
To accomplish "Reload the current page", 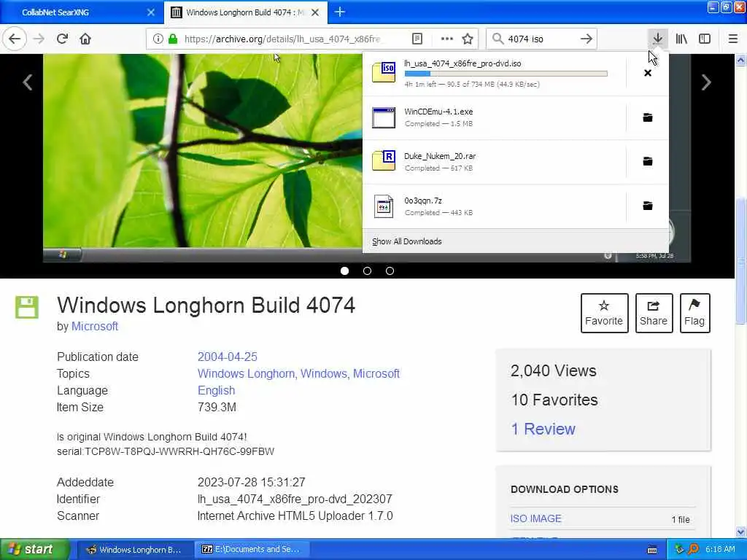I will coord(62,39).
